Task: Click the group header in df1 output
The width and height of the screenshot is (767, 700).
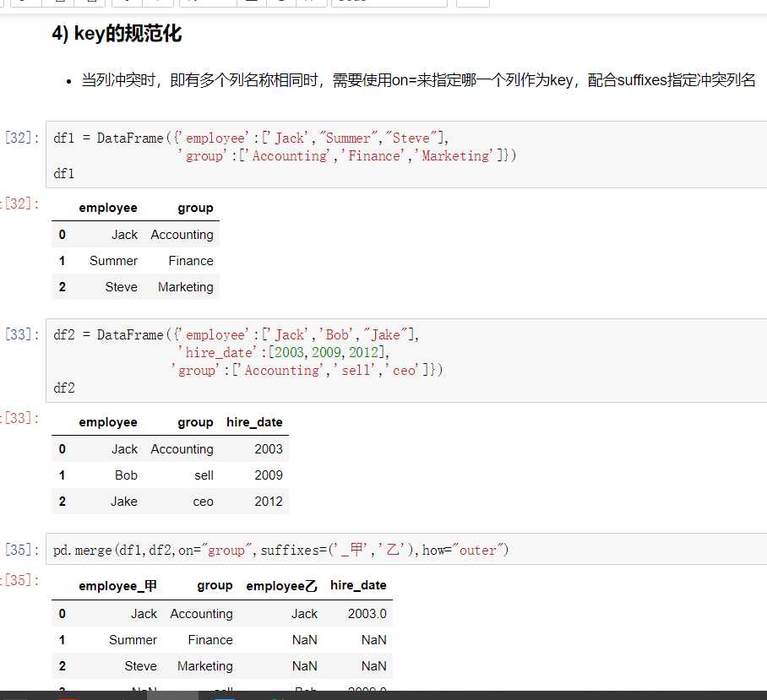Action: (x=195, y=208)
